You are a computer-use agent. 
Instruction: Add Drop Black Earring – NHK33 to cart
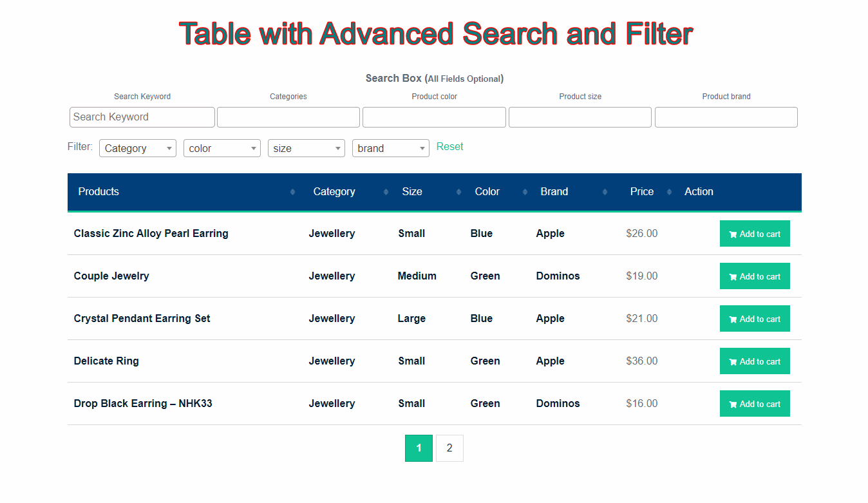click(755, 404)
